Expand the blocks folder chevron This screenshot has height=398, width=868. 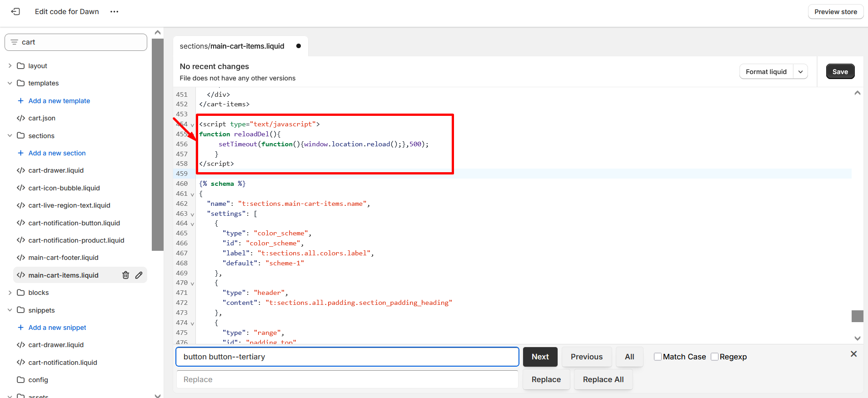[x=10, y=293]
